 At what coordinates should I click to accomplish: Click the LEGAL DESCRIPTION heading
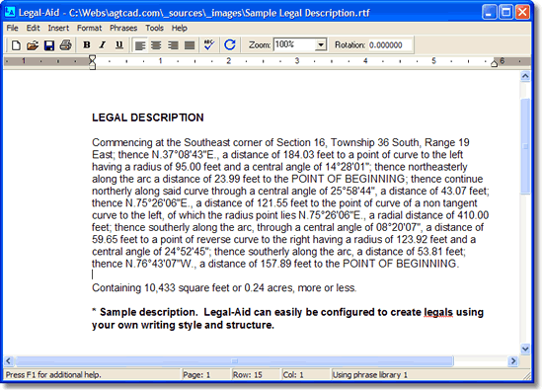(x=148, y=118)
